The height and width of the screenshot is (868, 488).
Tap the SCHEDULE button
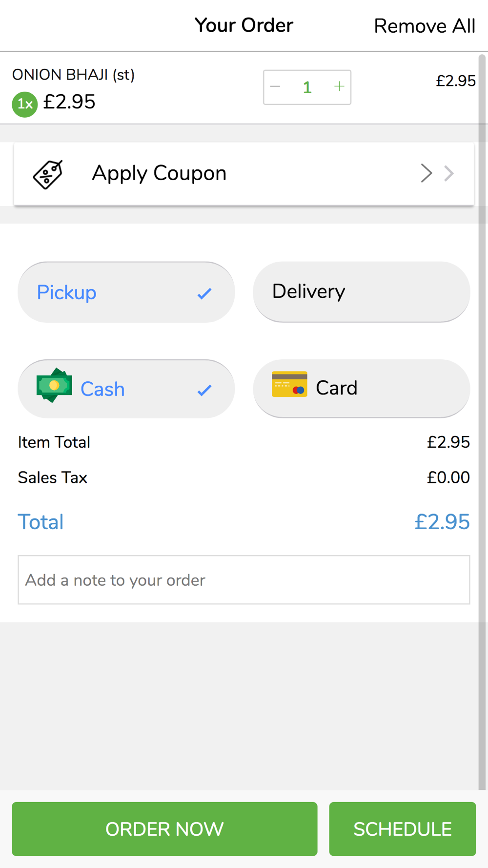pos(402,829)
